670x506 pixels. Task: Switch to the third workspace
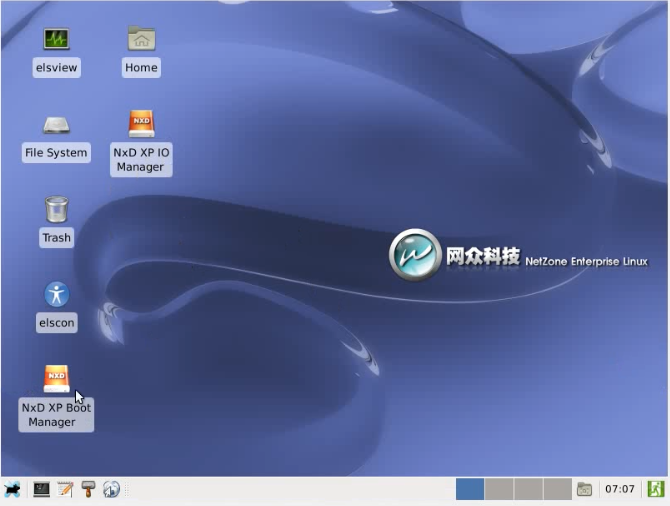(529, 489)
